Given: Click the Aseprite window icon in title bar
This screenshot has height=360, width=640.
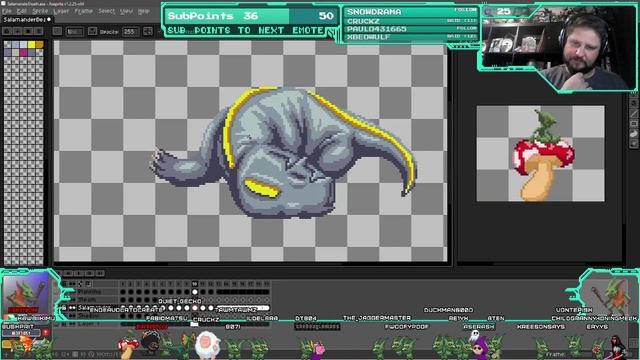Looking at the screenshot, I should [3, 3].
